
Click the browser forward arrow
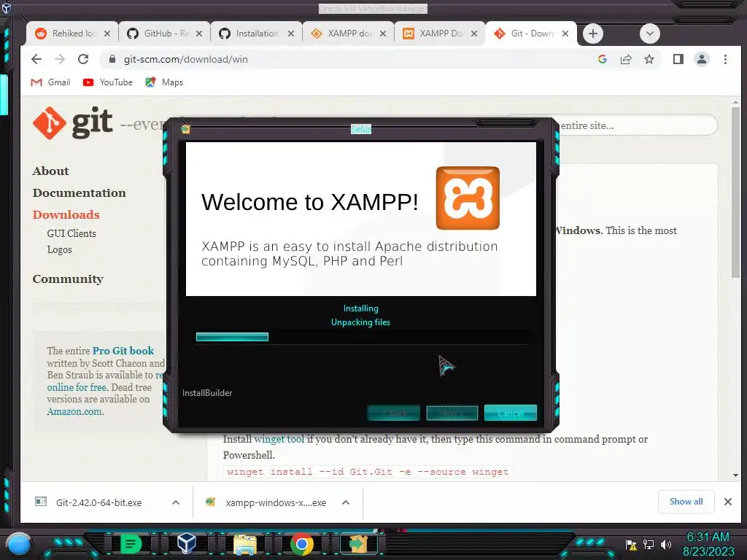60,59
